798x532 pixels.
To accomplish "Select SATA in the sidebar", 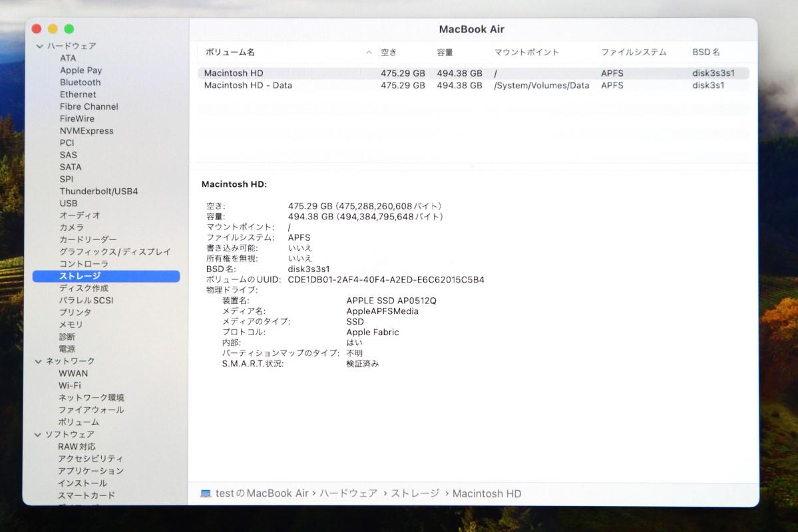I will coord(71,168).
